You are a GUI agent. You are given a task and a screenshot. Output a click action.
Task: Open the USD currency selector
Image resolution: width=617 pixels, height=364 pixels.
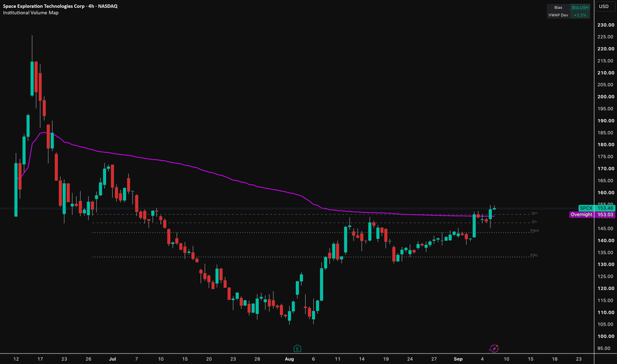pos(604,7)
